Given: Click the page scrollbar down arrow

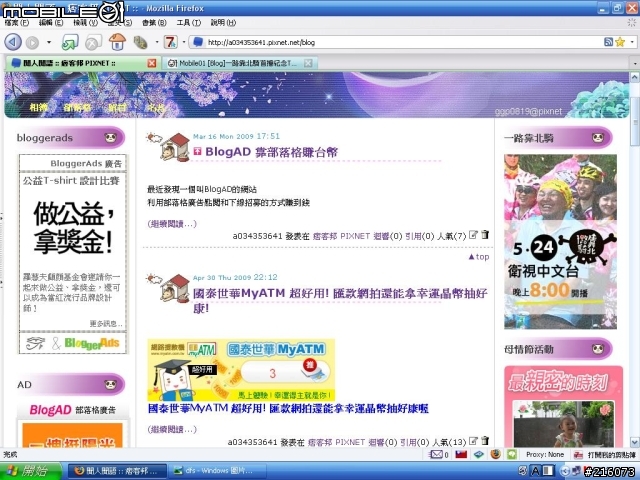Looking at the screenshot, I should (635, 442).
